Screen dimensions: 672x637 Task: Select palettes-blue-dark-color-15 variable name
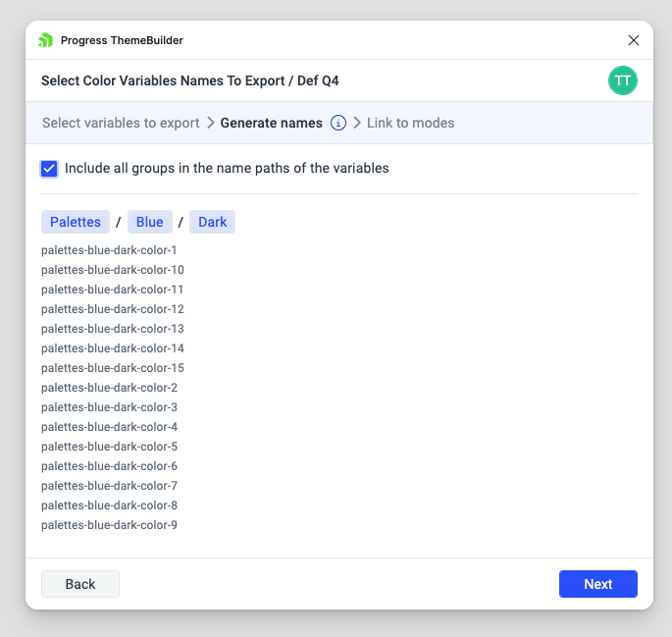pyautogui.click(x=113, y=368)
